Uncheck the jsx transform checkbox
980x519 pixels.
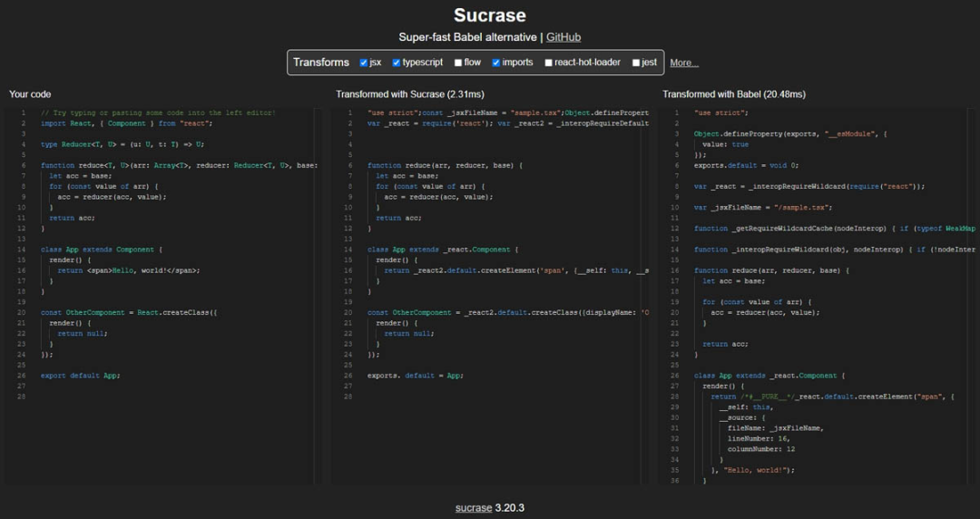[364, 63]
